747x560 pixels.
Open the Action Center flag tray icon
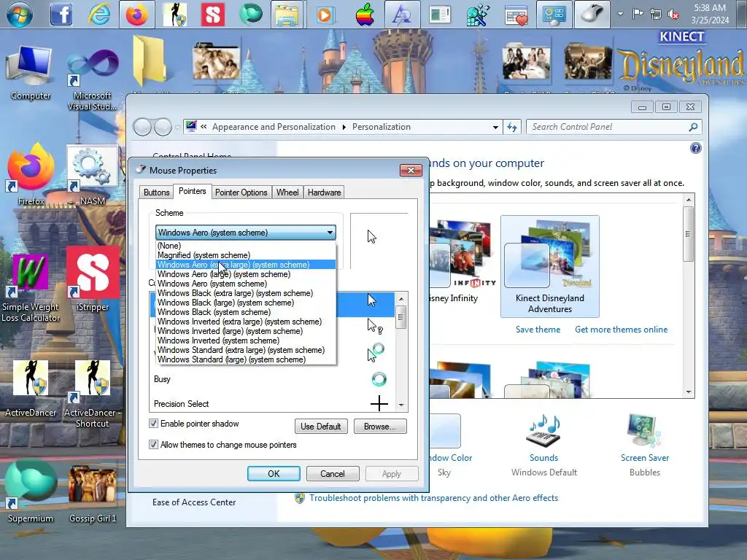click(x=638, y=14)
